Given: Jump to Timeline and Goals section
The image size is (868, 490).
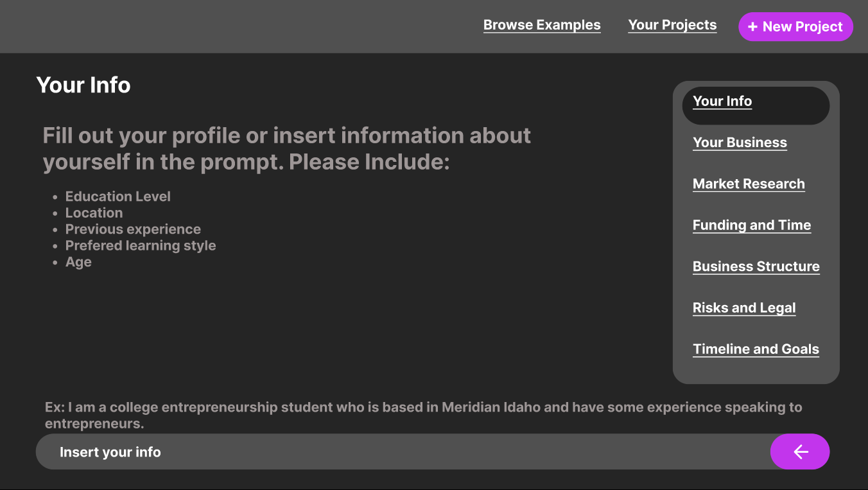Looking at the screenshot, I should tap(756, 349).
